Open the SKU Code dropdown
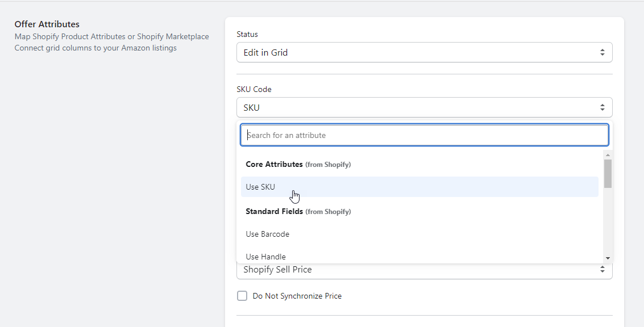Viewport: 644px width, 327px height. 424,107
